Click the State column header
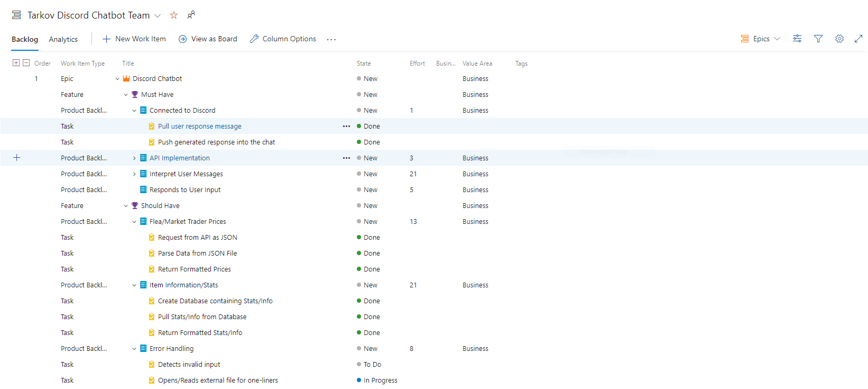Image resolution: width=868 pixels, height=389 pixels. click(x=364, y=64)
